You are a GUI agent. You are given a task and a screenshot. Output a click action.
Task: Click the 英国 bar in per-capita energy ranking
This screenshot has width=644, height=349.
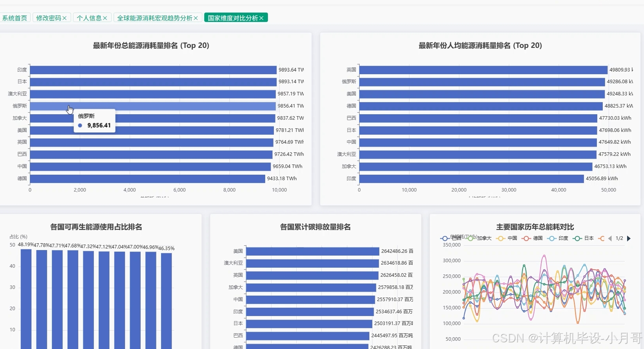click(x=483, y=70)
